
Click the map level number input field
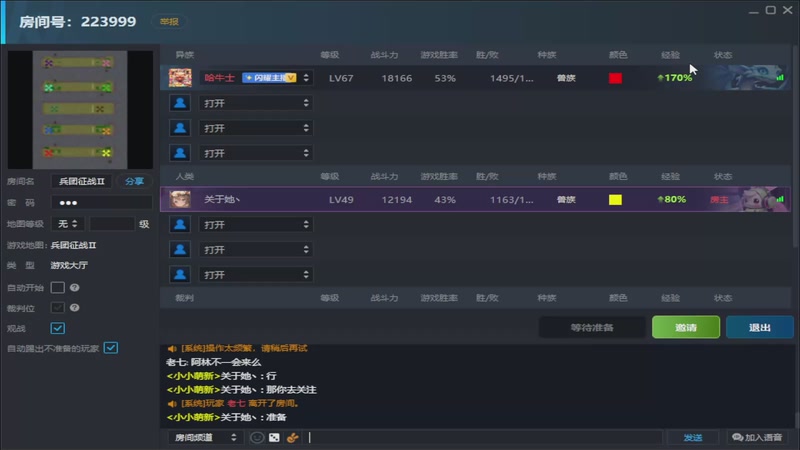coord(112,224)
